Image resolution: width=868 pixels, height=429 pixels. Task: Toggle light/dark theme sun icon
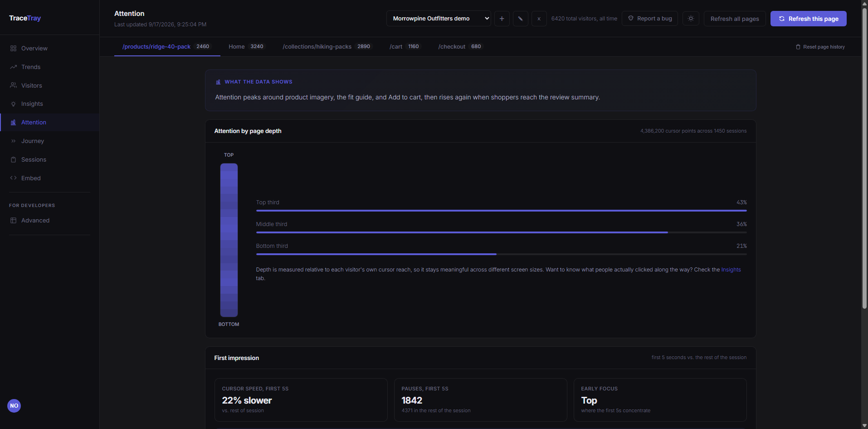[x=691, y=19]
